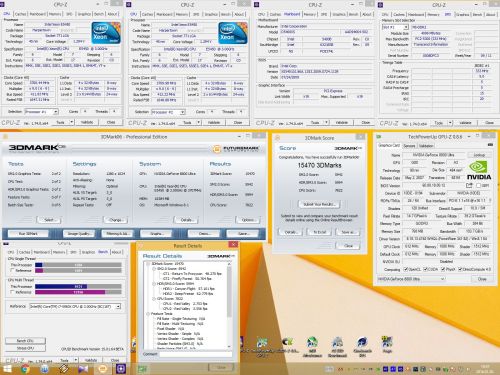Click Submit Your Results button
Screen dimensions: 500x375
click(319, 204)
